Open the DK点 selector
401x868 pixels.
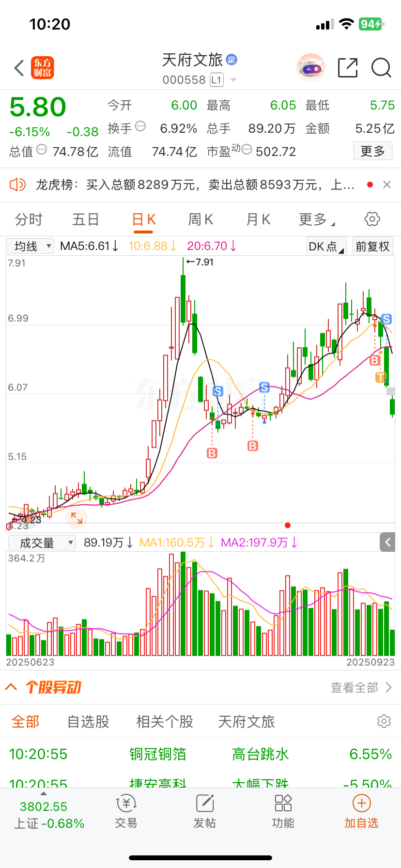[326, 246]
